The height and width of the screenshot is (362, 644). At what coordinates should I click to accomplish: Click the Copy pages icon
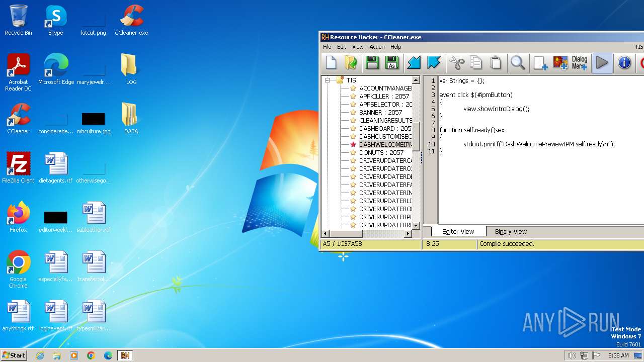476,63
